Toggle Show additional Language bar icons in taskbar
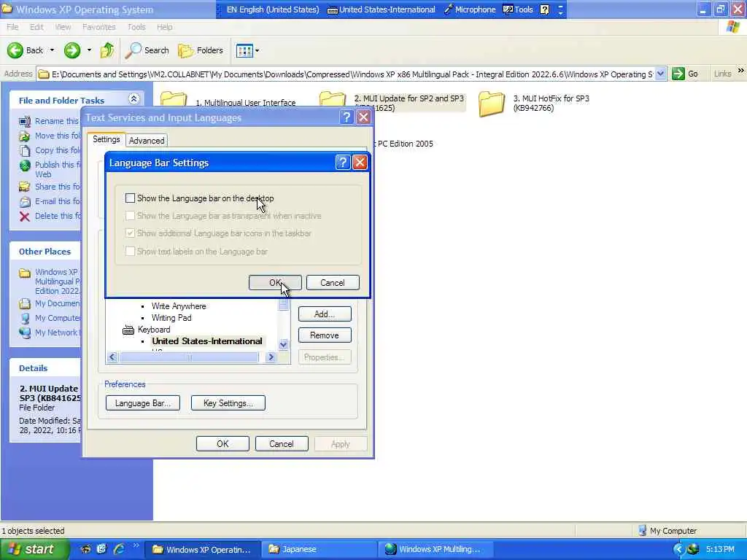747x560 pixels. 130,233
